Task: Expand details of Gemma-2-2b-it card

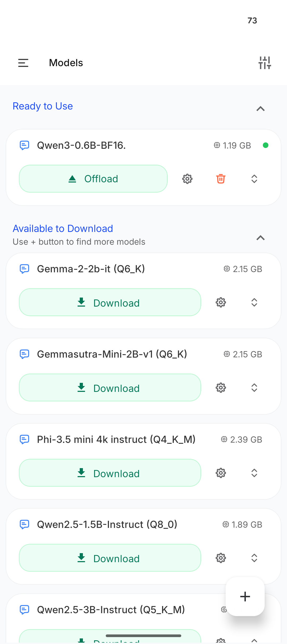Action: (254, 302)
